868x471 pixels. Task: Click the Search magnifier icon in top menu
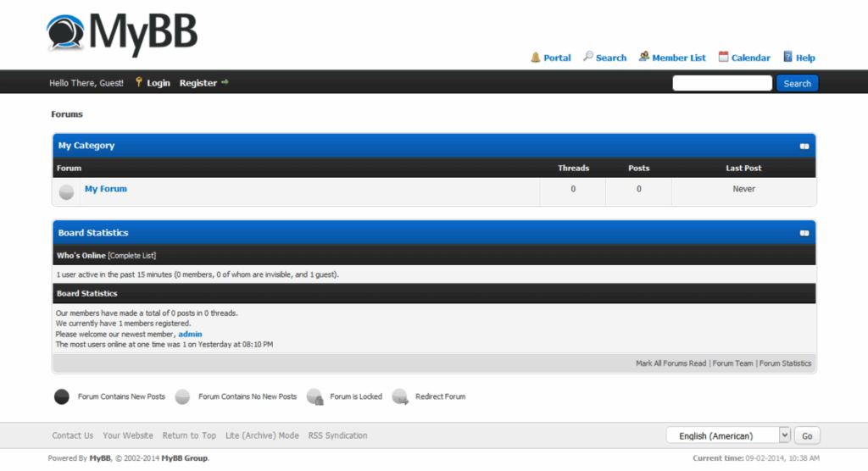point(588,57)
